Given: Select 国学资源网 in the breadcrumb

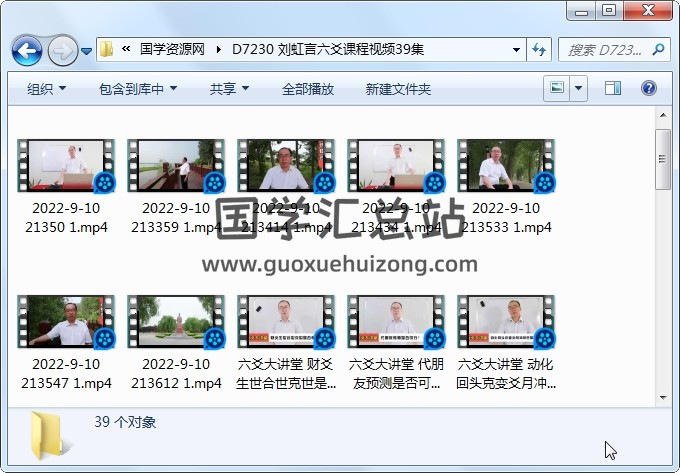Looking at the screenshot, I should click(172, 49).
